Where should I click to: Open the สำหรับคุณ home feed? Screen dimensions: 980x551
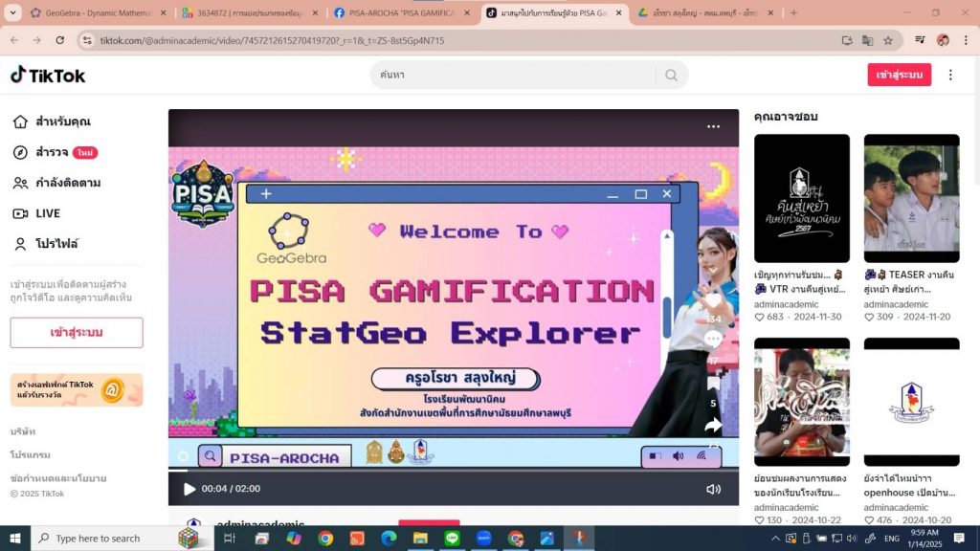52,121
